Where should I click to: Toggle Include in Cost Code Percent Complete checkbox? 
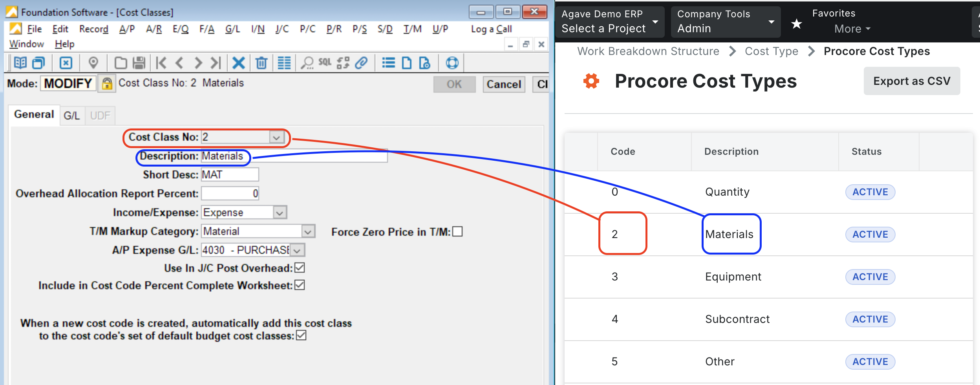pyautogui.click(x=300, y=285)
